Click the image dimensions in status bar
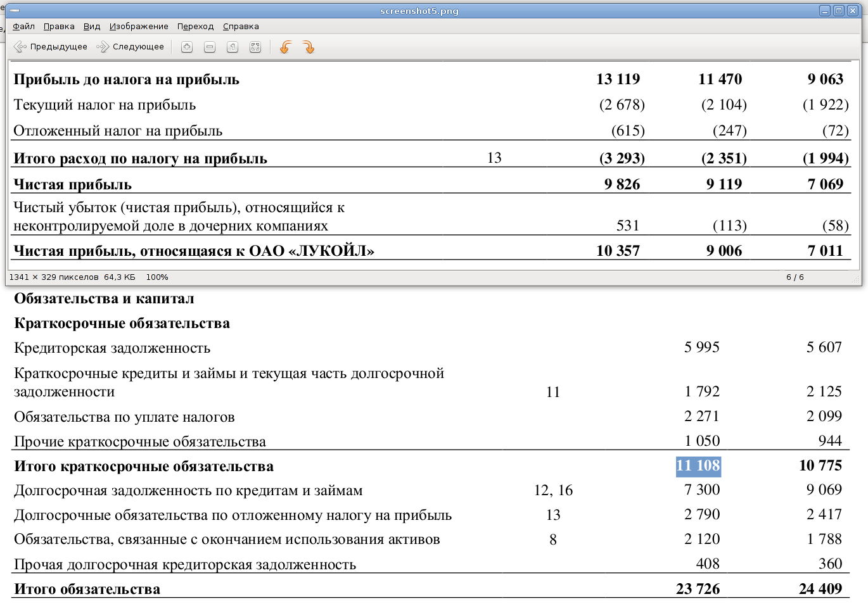Viewport: 868px width, 606px height. point(54,277)
